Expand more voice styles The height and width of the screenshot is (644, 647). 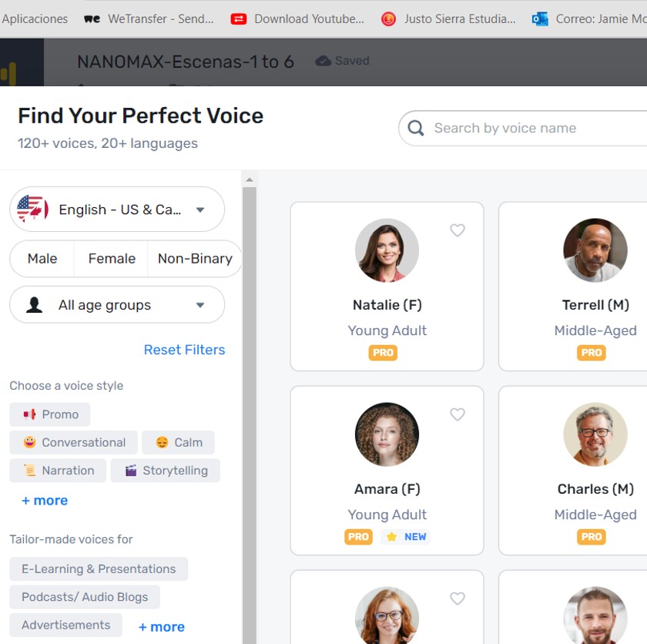tap(45, 501)
